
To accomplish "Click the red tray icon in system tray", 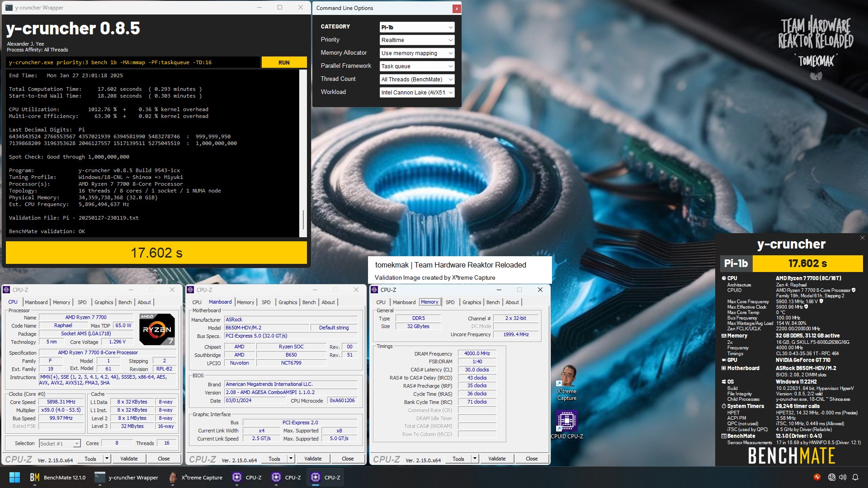I will coord(817,477).
